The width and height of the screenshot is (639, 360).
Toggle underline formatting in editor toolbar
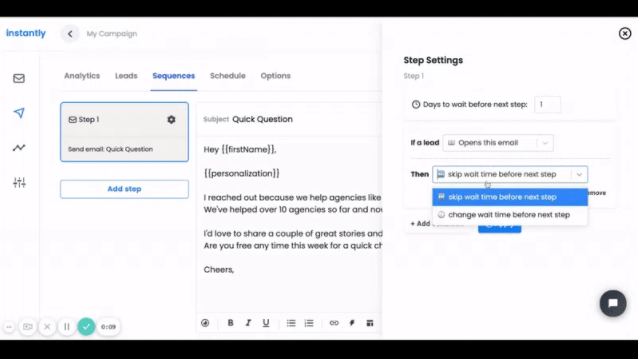pyautogui.click(x=266, y=323)
